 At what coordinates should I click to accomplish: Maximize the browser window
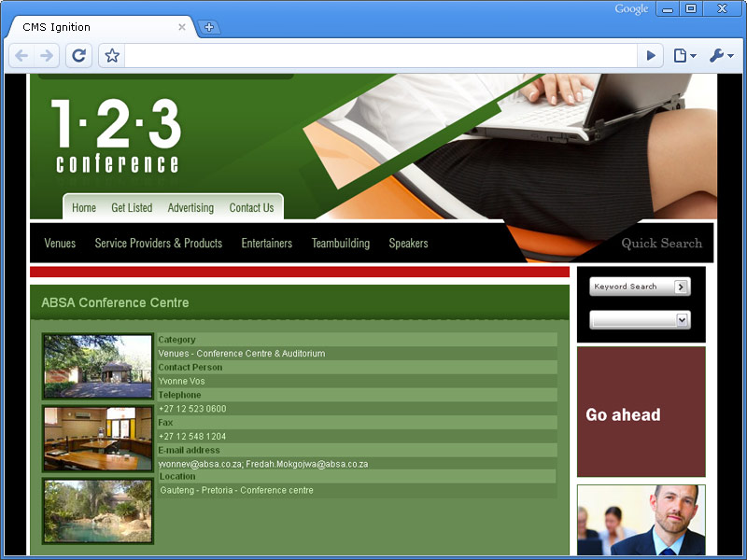coord(691,8)
